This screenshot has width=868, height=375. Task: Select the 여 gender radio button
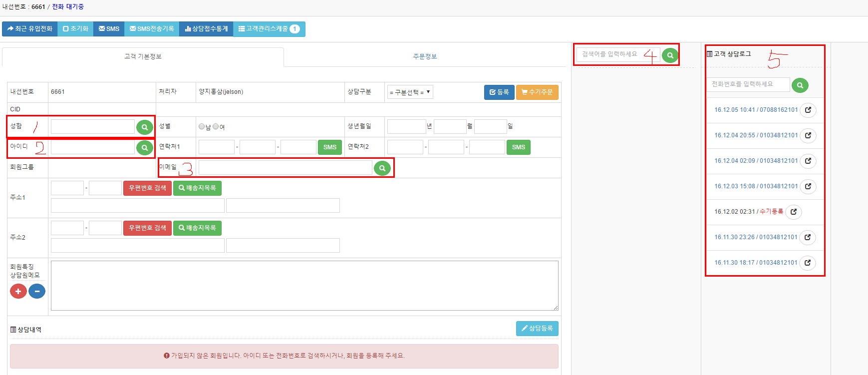click(216, 127)
